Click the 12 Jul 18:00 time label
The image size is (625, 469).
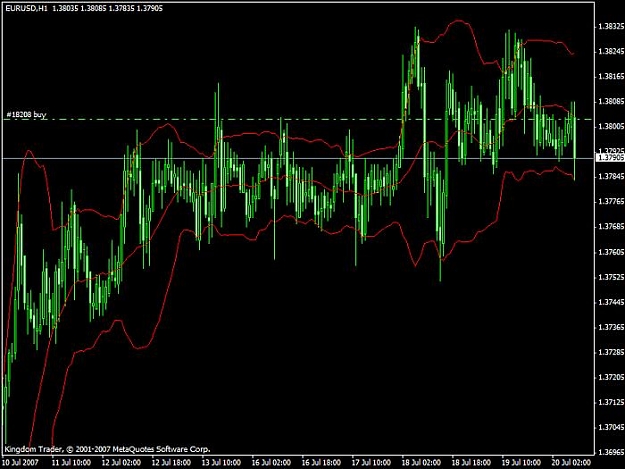171,463
